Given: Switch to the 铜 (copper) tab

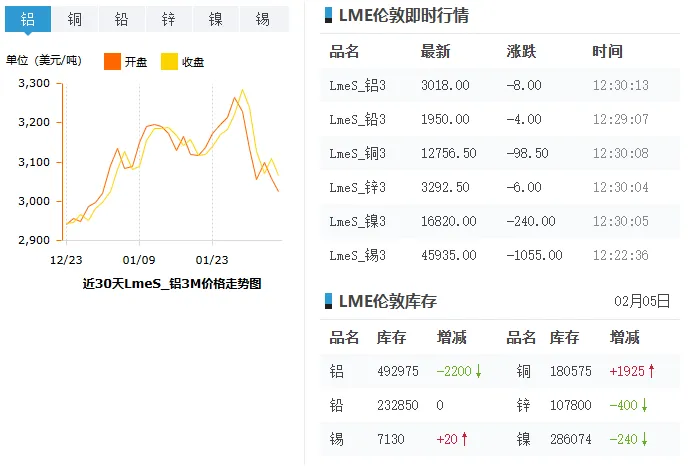Looking at the screenshot, I should [x=74, y=19].
